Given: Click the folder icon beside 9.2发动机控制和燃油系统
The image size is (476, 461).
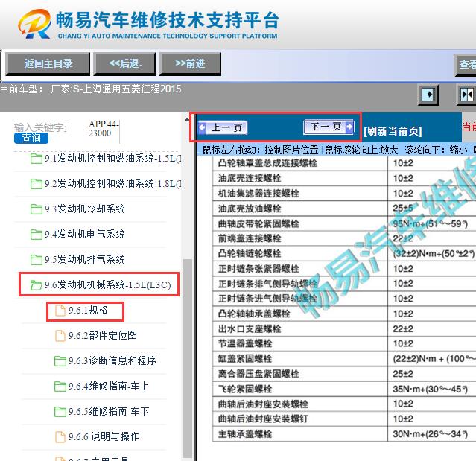Looking at the screenshot, I should [x=36, y=184].
